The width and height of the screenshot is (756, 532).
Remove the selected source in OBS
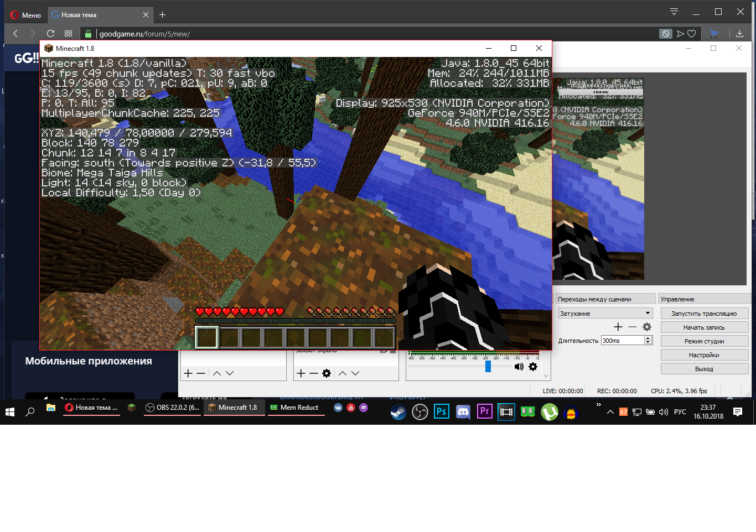[x=314, y=373]
